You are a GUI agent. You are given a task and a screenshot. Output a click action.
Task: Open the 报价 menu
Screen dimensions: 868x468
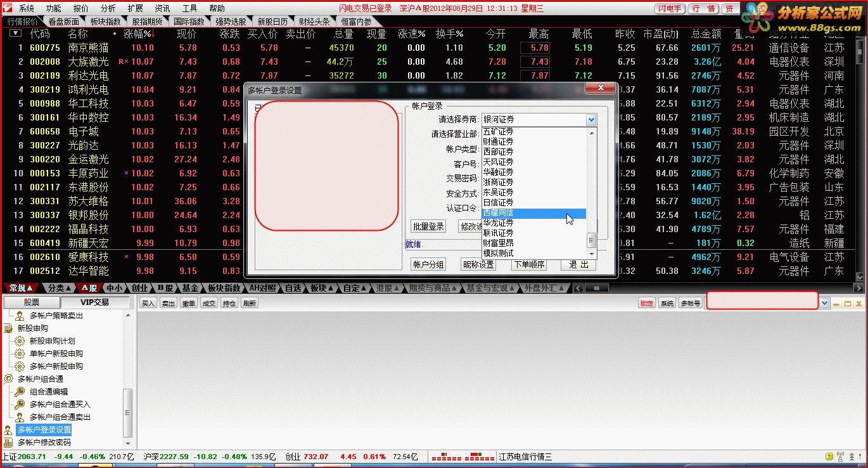81,8
